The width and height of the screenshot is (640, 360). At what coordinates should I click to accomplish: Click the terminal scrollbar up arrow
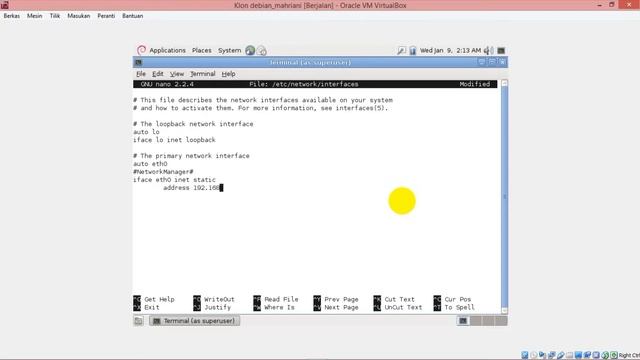[x=504, y=83]
